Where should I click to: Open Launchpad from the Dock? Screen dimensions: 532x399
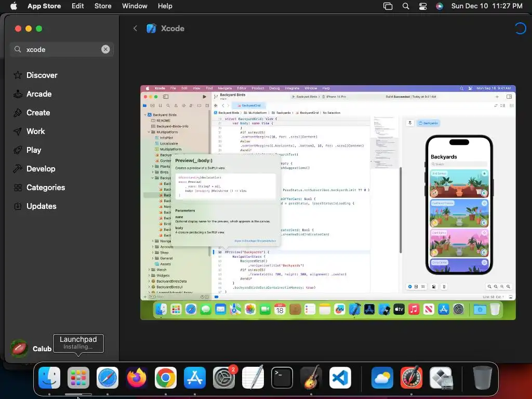click(x=78, y=378)
